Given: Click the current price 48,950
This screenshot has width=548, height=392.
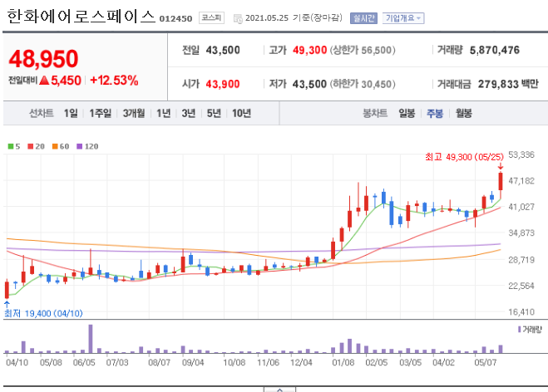Looking at the screenshot, I should (43, 59).
